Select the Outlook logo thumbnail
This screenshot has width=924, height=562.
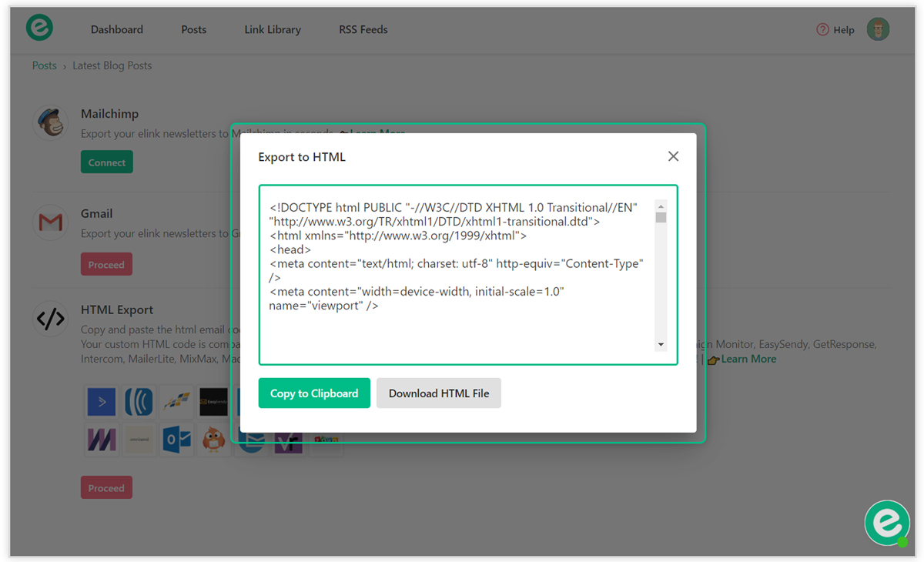coord(176,440)
